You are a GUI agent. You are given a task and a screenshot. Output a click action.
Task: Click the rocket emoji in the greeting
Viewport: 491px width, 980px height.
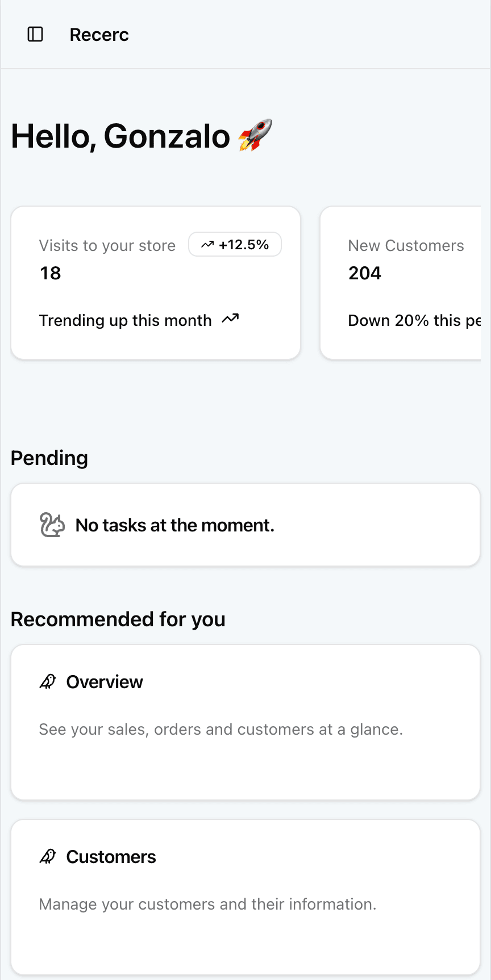(x=255, y=136)
